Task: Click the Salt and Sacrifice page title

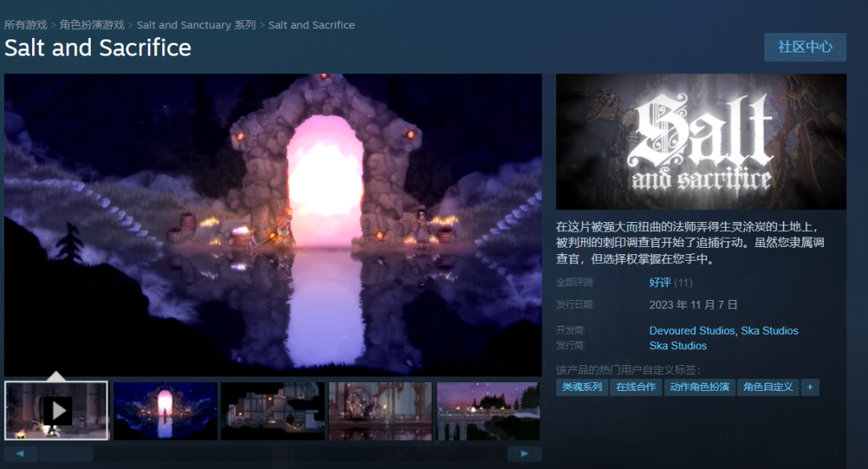Action: tap(98, 47)
